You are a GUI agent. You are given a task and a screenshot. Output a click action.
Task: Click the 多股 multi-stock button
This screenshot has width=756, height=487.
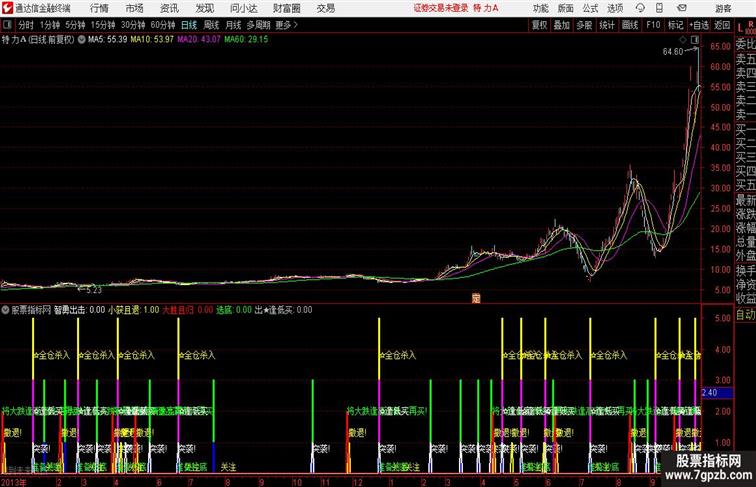pyautogui.click(x=584, y=25)
